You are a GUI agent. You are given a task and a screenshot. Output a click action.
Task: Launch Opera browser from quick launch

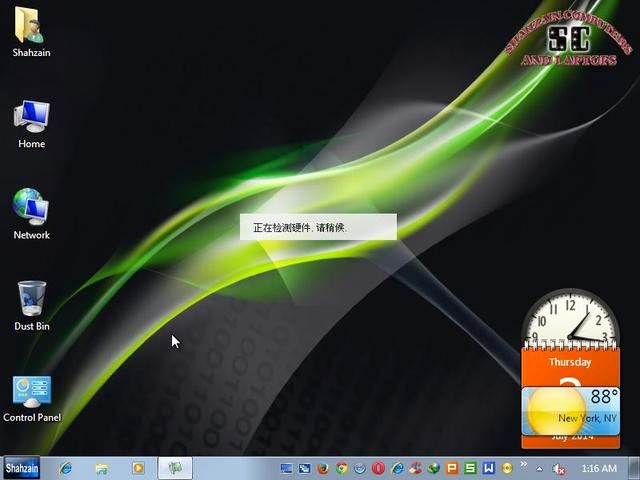(378, 468)
